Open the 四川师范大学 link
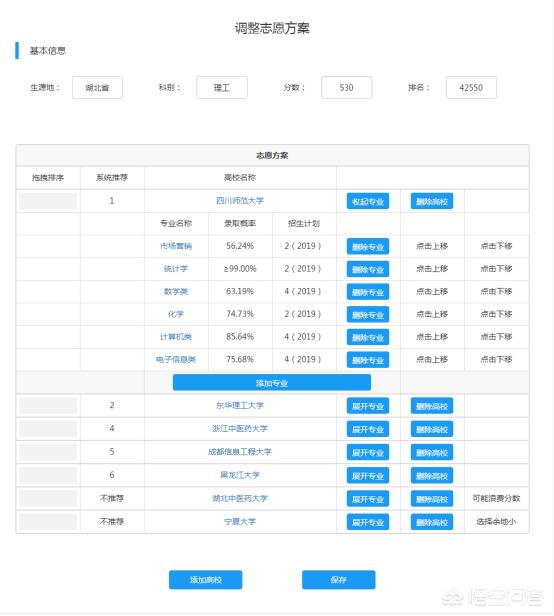The image size is (554, 616). pyautogui.click(x=240, y=201)
